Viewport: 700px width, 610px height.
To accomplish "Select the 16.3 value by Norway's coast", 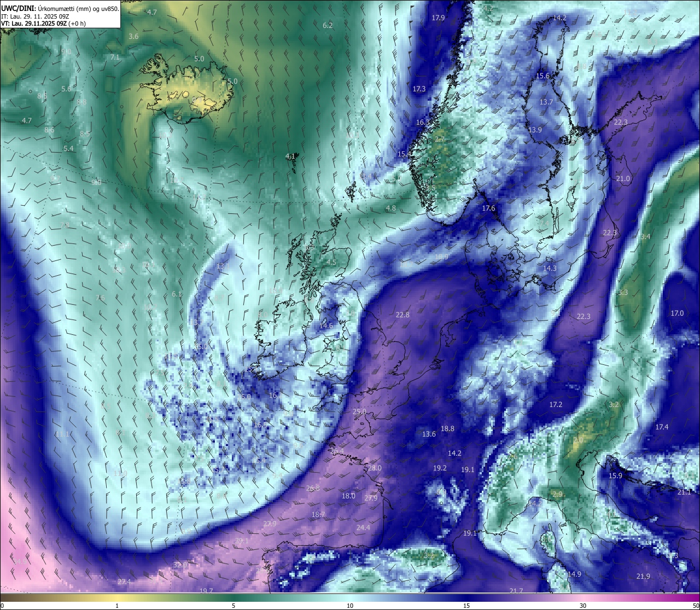I will point(423,123).
